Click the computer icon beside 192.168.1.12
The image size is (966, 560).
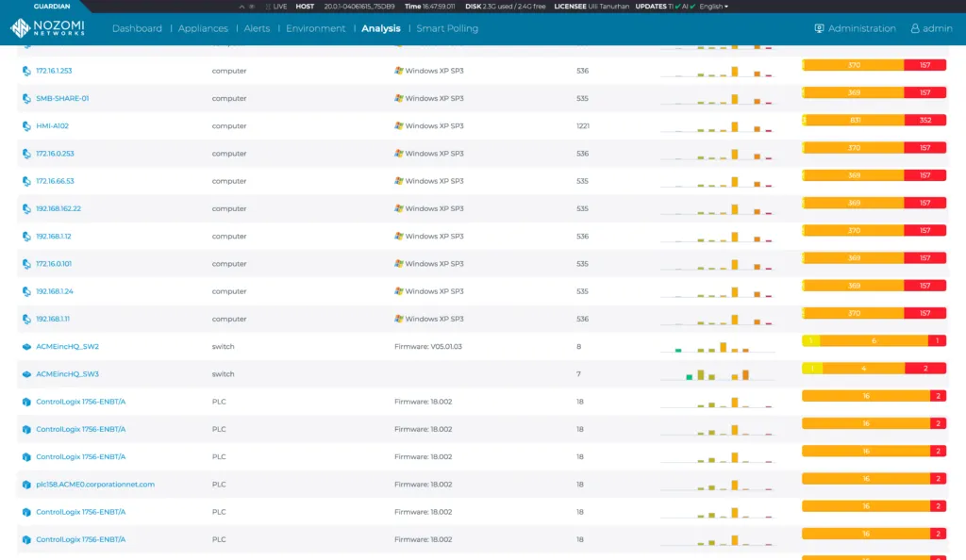[x=26, y=237]
